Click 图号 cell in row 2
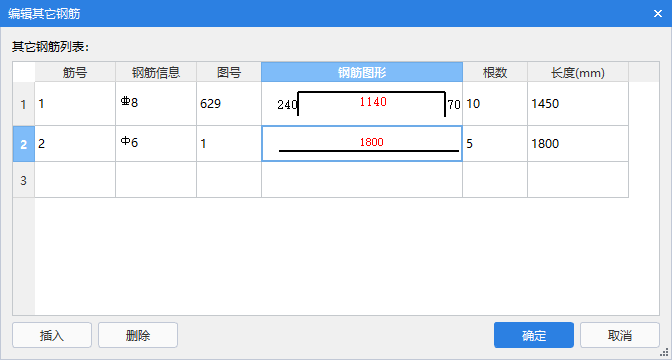 pos(229,144)
